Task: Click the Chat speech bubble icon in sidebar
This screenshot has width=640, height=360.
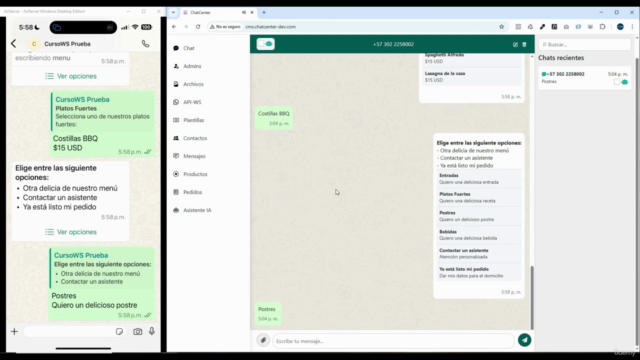Action: [176, 48]
